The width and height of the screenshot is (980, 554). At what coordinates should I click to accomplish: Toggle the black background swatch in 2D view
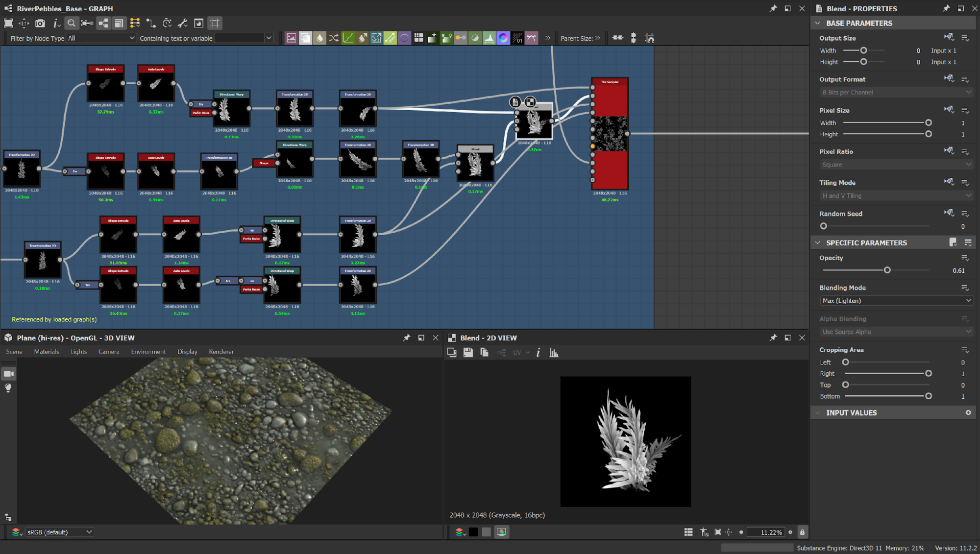tap(473, 532)
